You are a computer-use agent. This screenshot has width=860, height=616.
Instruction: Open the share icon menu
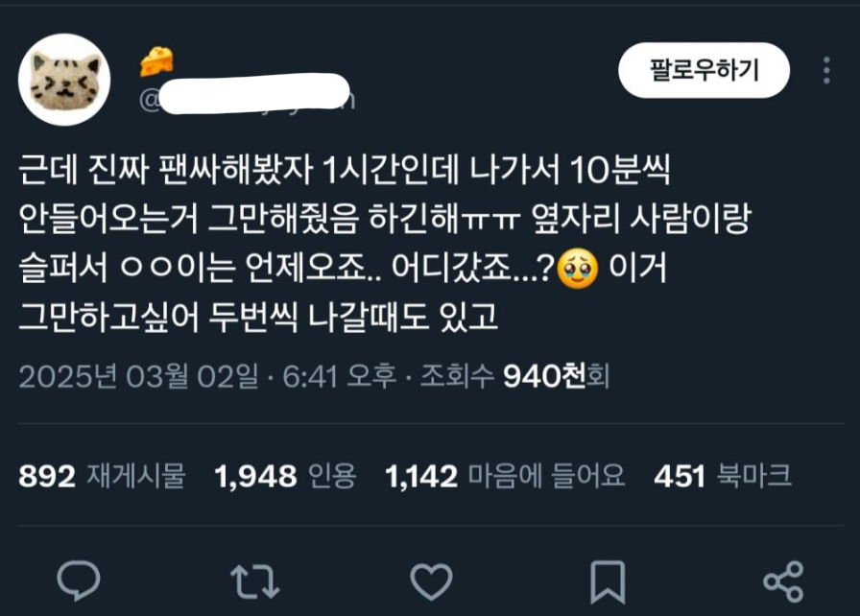(x=783, y=581)
